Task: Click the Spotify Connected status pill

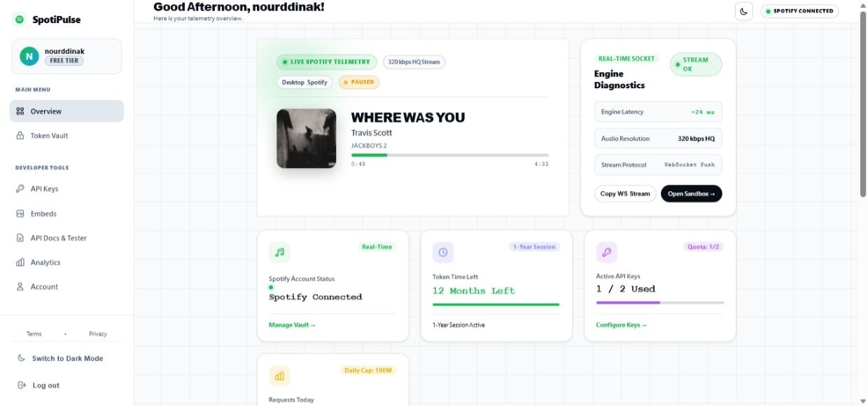Action: coord(800,10)
